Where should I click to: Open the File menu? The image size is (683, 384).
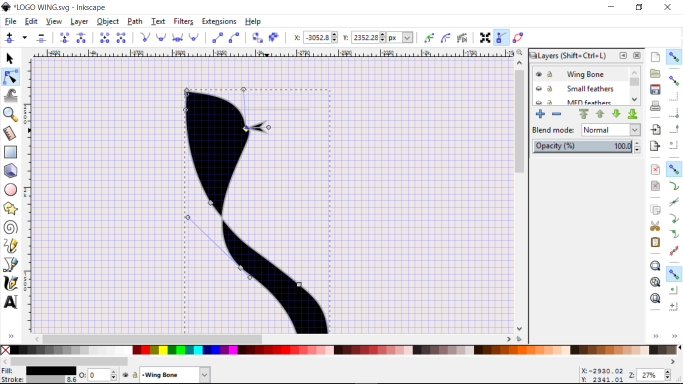[x=10, y=21]
